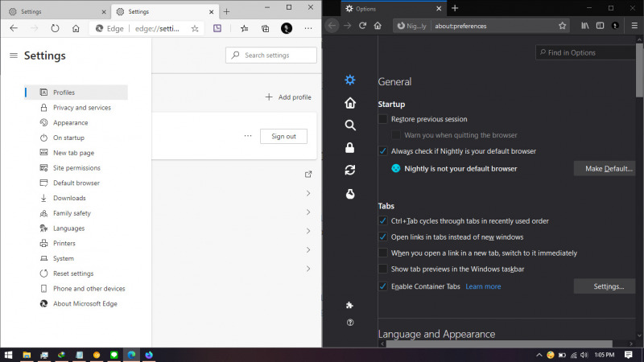Enable Show tab previews in taskbar

[382, 269]
